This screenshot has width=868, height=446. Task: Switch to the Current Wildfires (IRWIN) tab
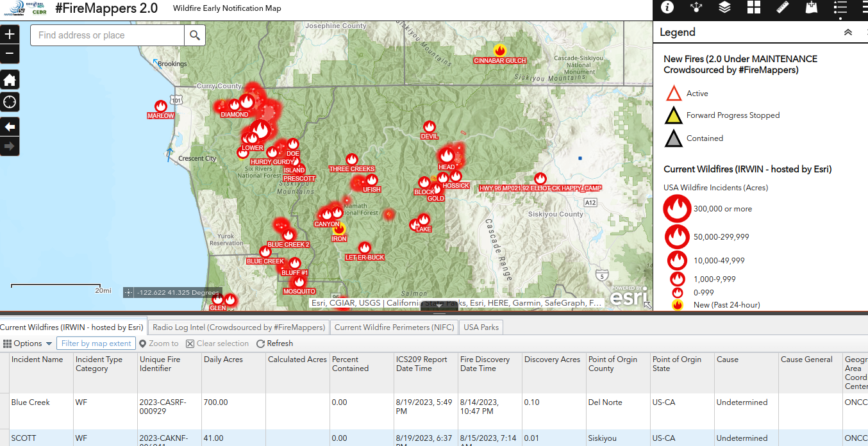pos(72,327)
